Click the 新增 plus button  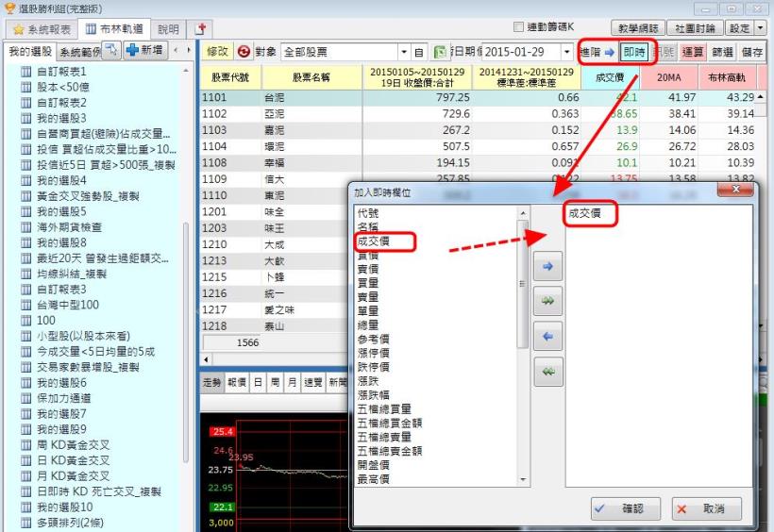point(144,50)
